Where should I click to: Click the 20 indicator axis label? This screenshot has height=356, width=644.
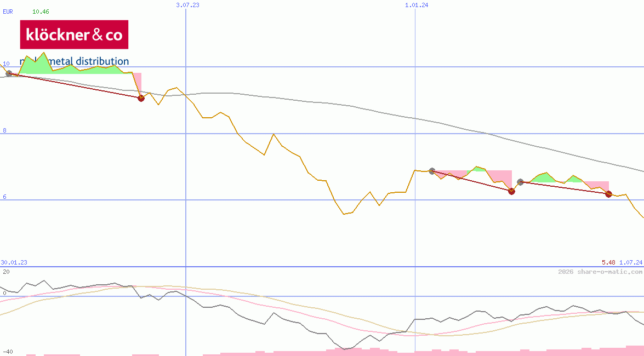click(5, 272)
